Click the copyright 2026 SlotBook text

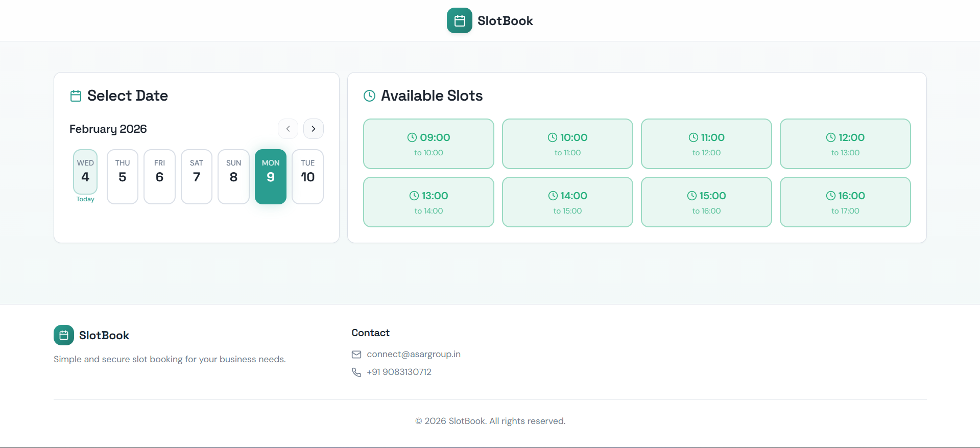point(490,421)
